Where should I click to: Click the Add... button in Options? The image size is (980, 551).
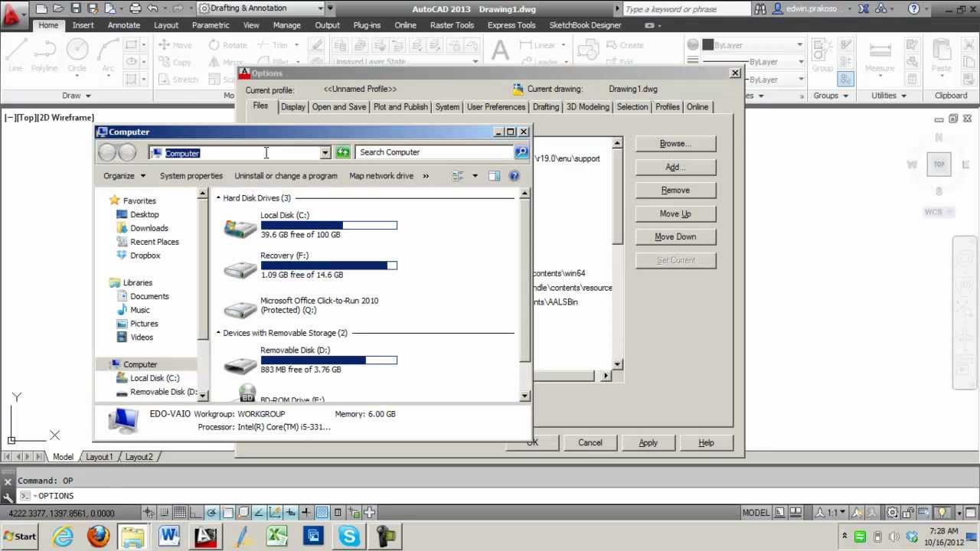675,167
